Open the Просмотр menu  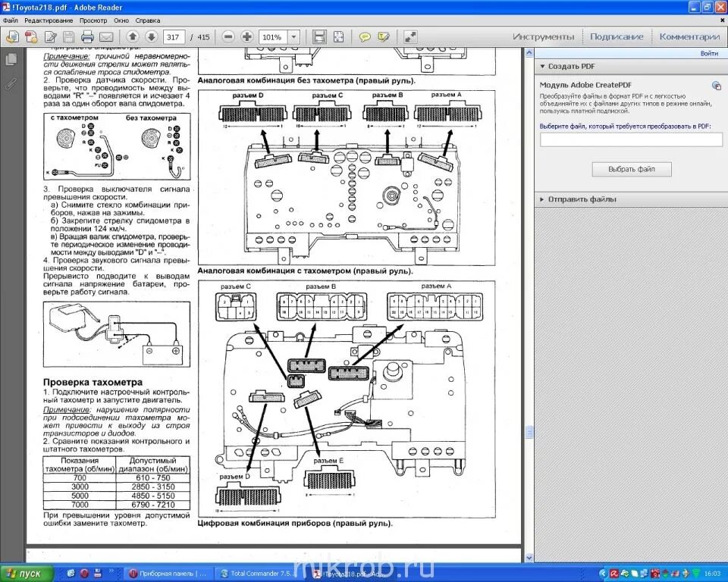point(93,20)
